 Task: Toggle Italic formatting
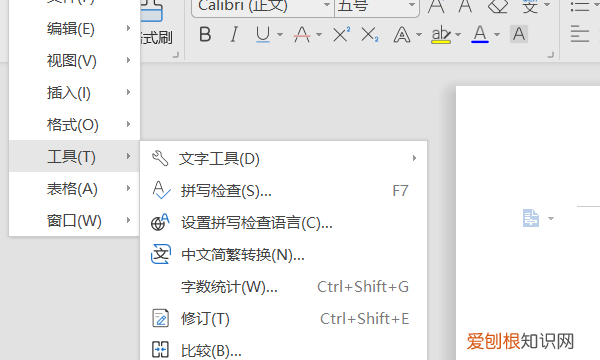pyautogui.click(x=234, y=34)
